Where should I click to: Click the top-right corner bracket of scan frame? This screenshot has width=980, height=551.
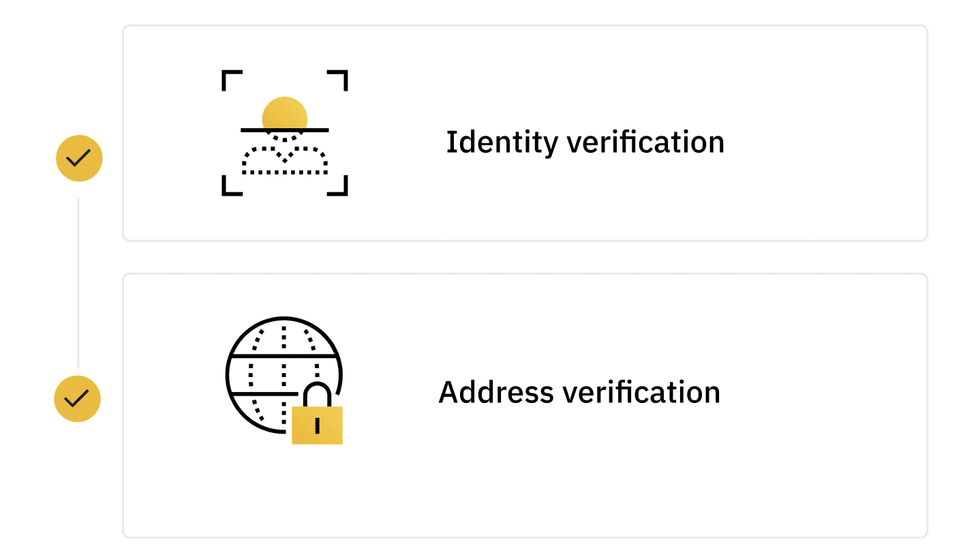click(337, 80)
